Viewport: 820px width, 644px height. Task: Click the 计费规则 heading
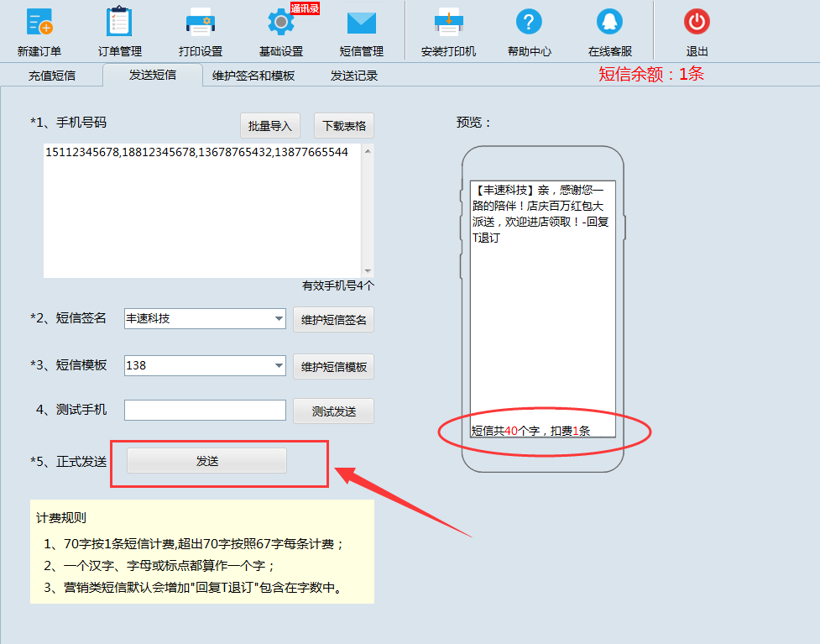[60, 518]
